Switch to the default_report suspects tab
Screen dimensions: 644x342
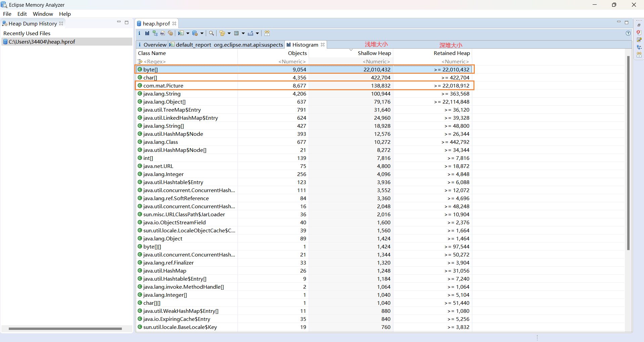226,45
